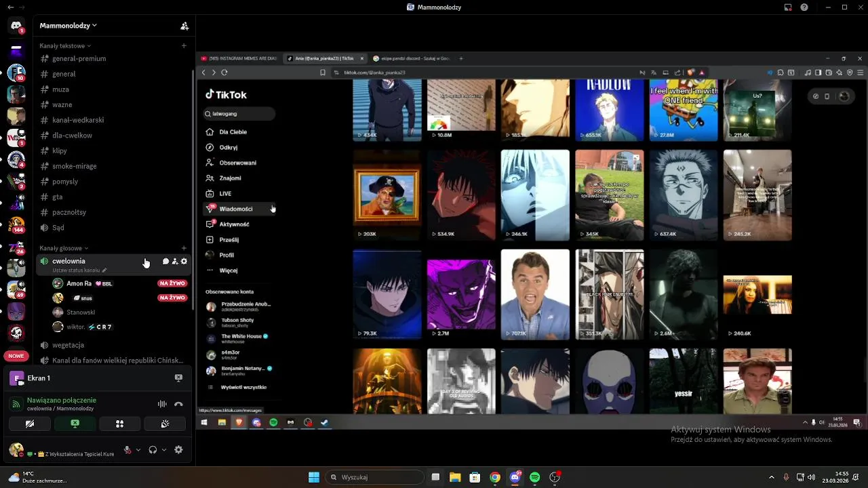
Task: Disconnect from the voice call
Action: click(178, 404)
